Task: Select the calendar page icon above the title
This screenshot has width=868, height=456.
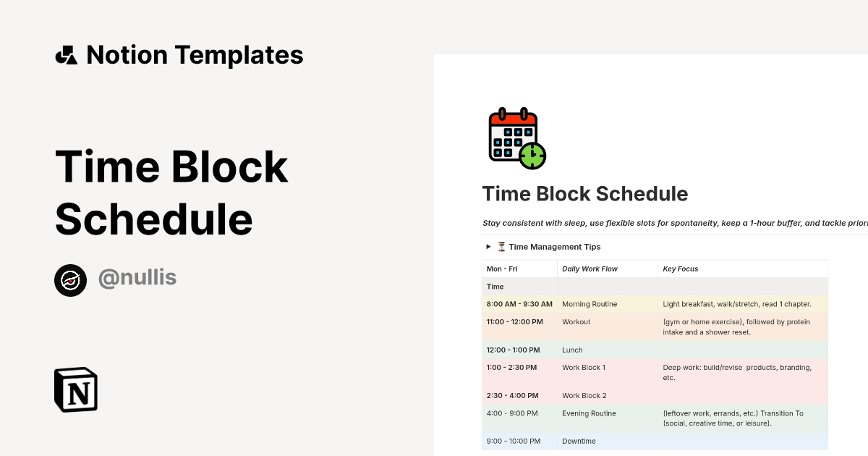Action: pos(516,138)
